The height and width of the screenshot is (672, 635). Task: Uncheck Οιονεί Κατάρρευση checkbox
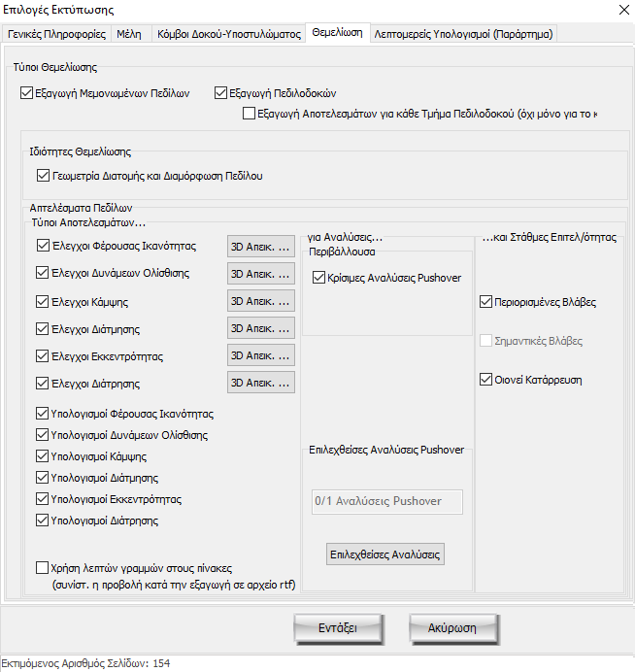[486, 380]
